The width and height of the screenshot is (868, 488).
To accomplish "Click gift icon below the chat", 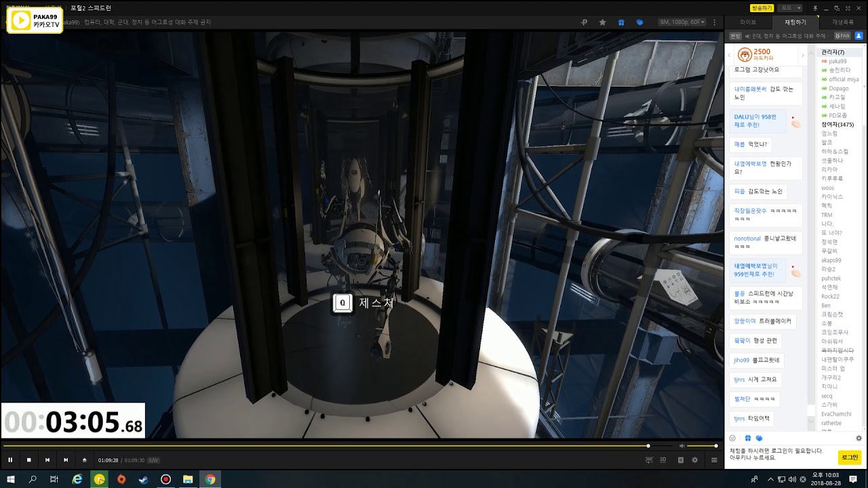I will tap(748, 438).
